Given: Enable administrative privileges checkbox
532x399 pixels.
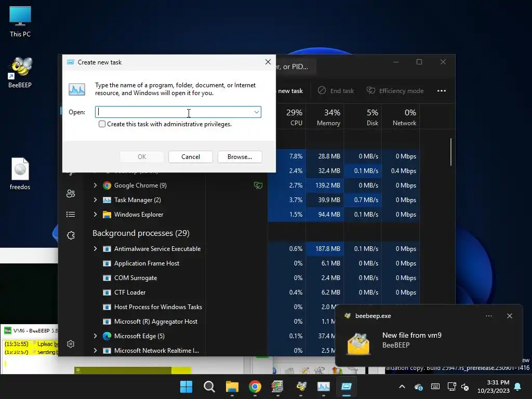Looking at the screenshot, I should pos(102,124).
